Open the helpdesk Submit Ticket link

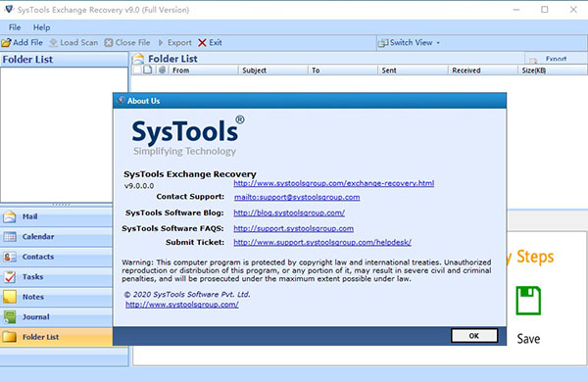click(x=322, y=242)
